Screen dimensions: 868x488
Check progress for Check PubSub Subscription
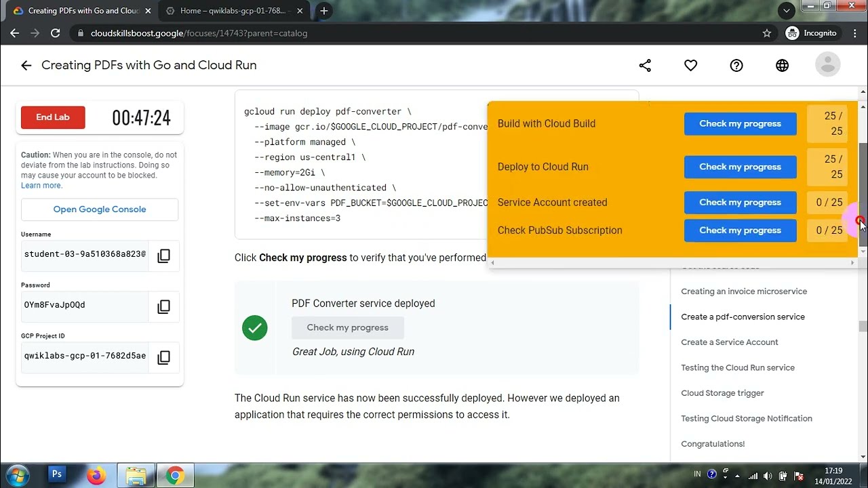pyautogui.click(x=740, y=230)
